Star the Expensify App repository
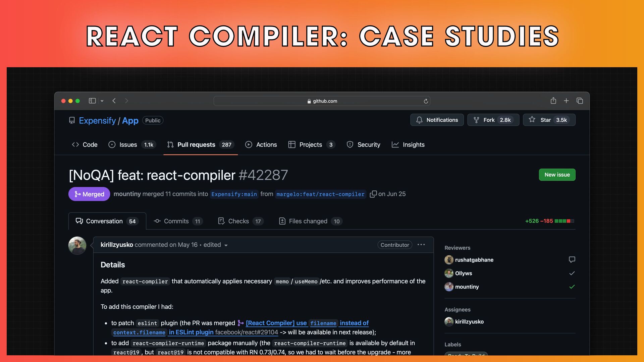 click(549, 120)
